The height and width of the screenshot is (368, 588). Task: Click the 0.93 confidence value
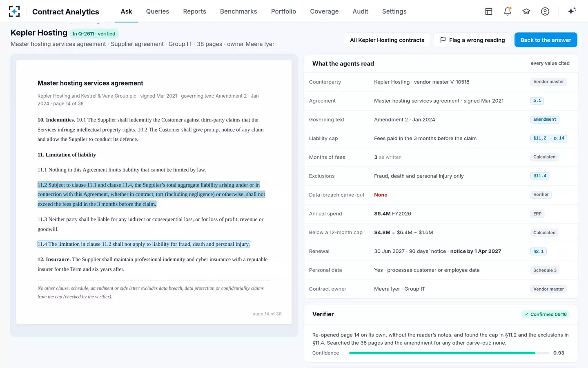pyautogui.click(x=559, y=353)
